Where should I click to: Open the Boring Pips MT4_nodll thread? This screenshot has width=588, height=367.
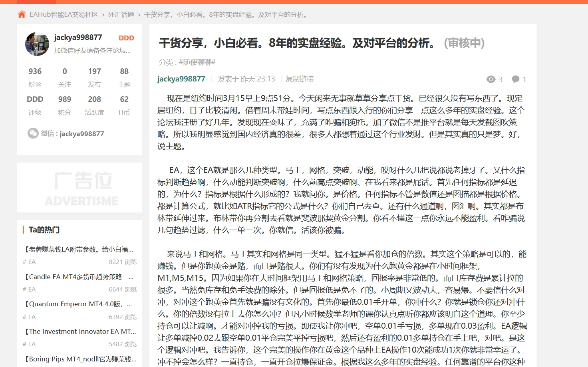79,359
